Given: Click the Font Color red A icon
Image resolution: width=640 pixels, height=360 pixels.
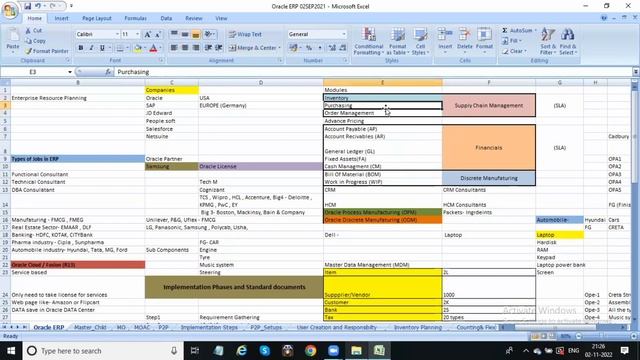Looking at the screenshot, I should click(153, 48).
